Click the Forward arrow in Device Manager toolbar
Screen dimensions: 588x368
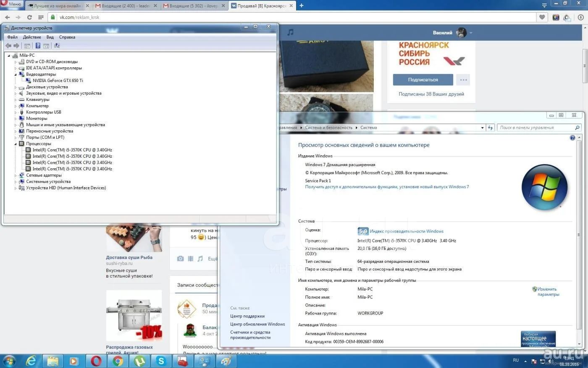[x=16, y=45]
